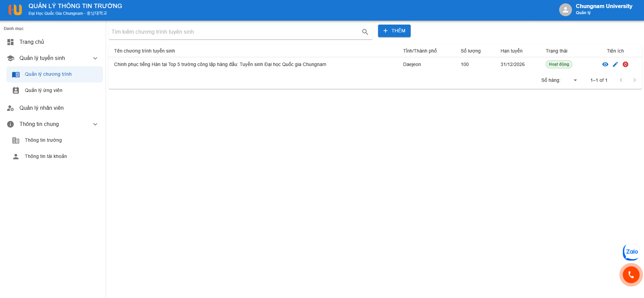
Task: Open Quản lý nhân viên page
Action: tap(41, 108)
